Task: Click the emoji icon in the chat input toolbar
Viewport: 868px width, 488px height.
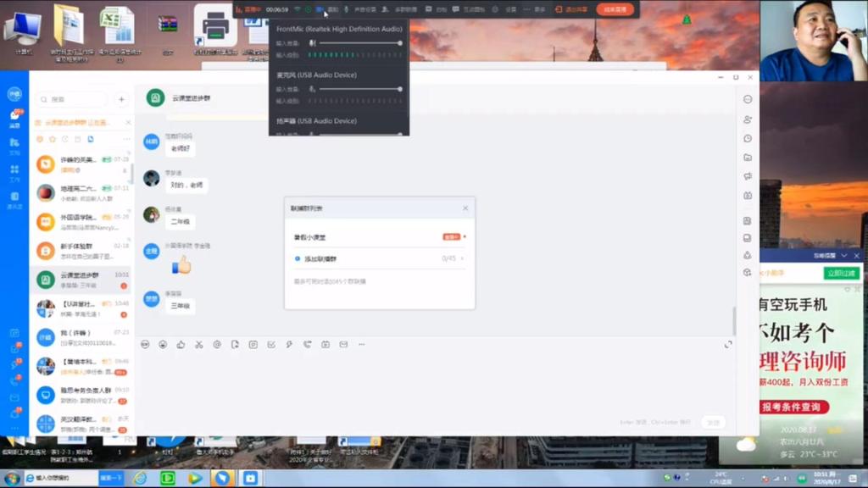Action: coord(163,344)
